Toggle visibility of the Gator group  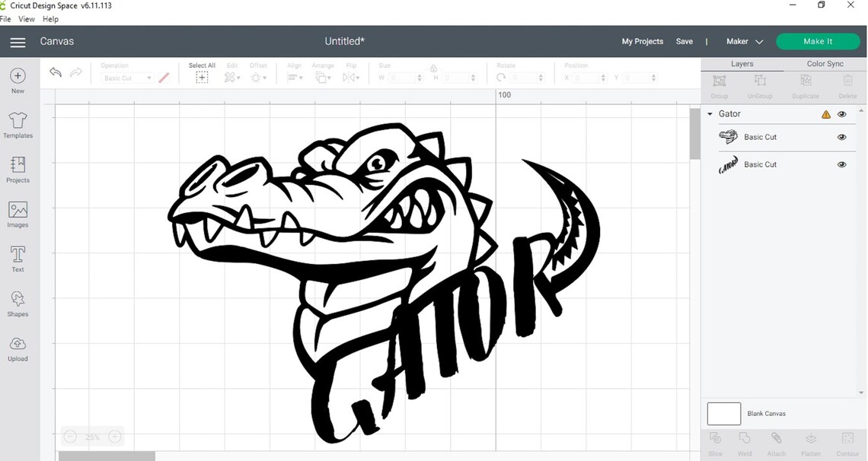click(x=841, y=113)
